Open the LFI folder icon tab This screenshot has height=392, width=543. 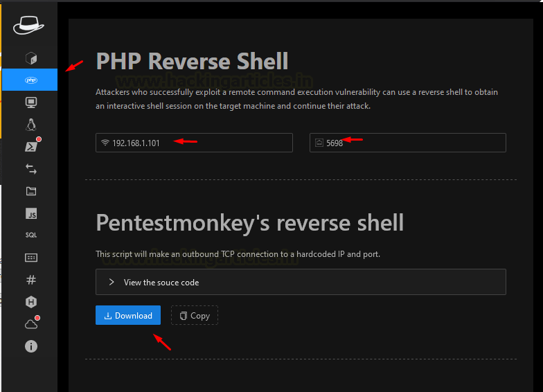point(31,191)
